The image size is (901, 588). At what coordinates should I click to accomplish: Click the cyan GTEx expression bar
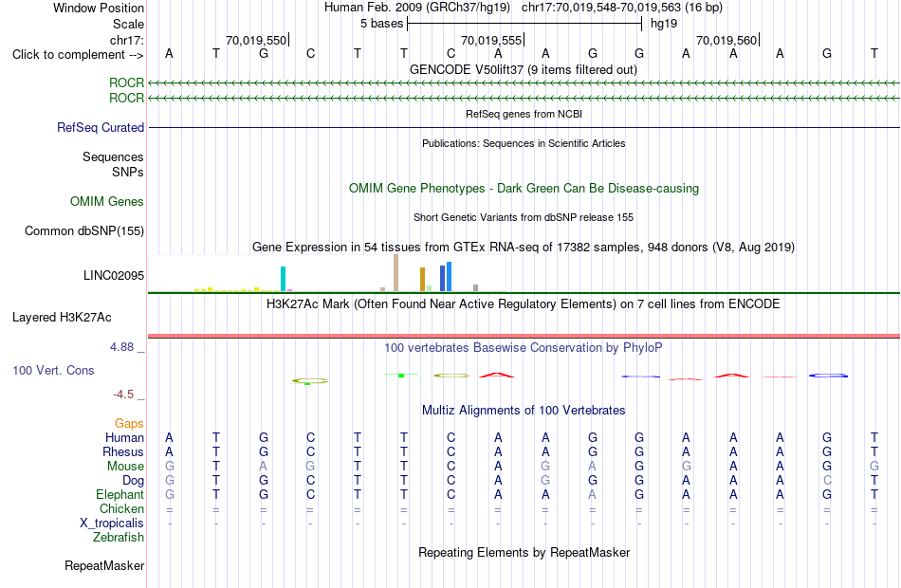click(283, 279)
